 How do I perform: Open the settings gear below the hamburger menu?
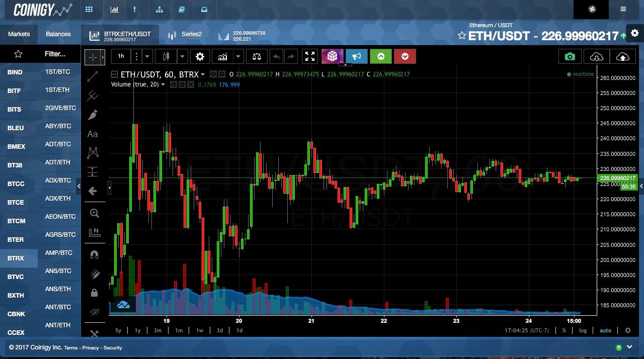tap(634, 33)
